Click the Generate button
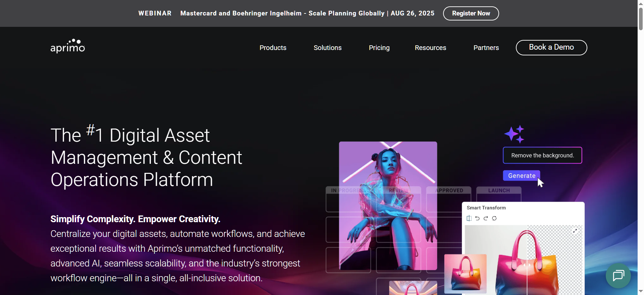This screenshot has height=295, width=644. pos(522,176)
